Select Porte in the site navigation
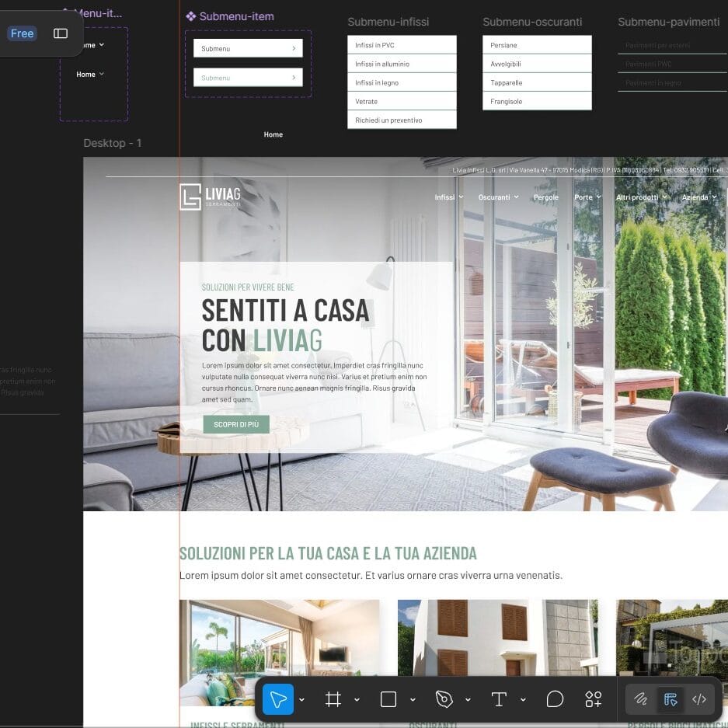728x728 pixels. [x=583, y=197]
